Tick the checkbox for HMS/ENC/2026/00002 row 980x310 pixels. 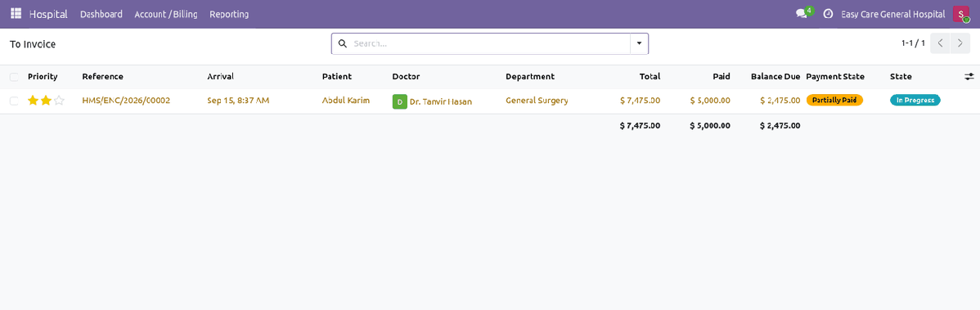pyautogui.click(x=14, y=101)
